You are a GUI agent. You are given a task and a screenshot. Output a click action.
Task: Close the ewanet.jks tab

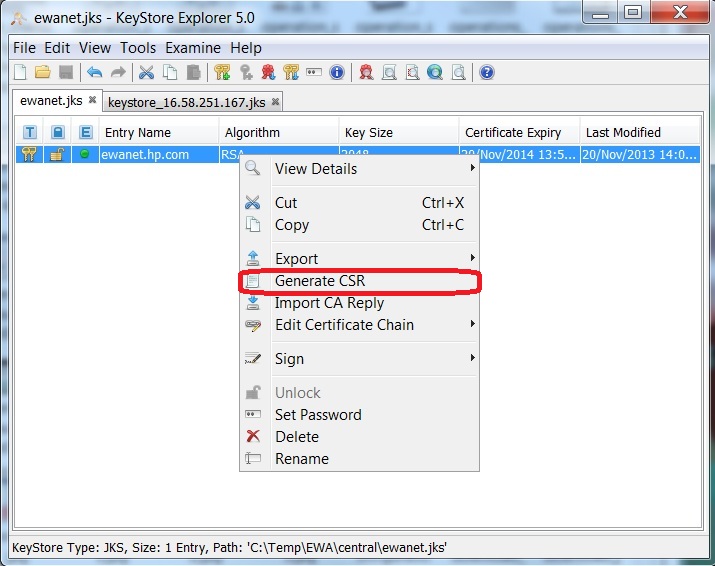(x=92, y=100)
